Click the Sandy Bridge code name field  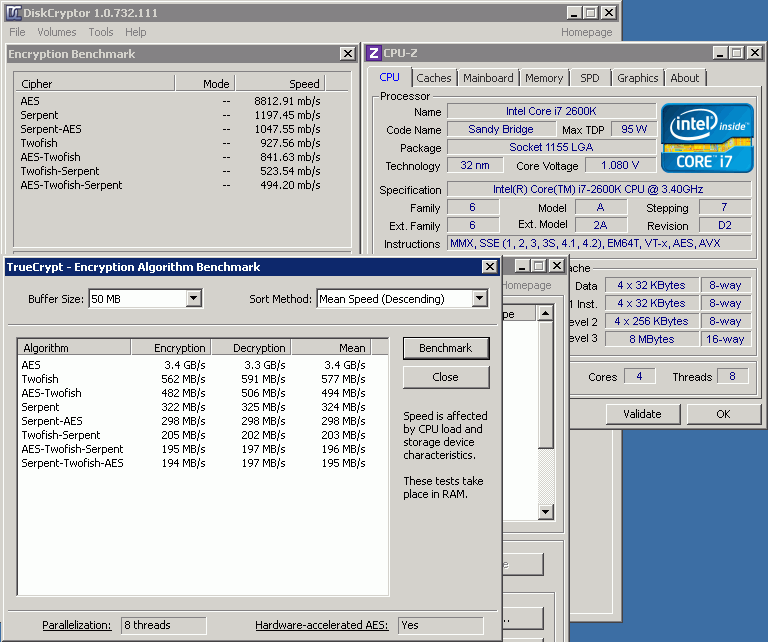[x=501, y=129]
